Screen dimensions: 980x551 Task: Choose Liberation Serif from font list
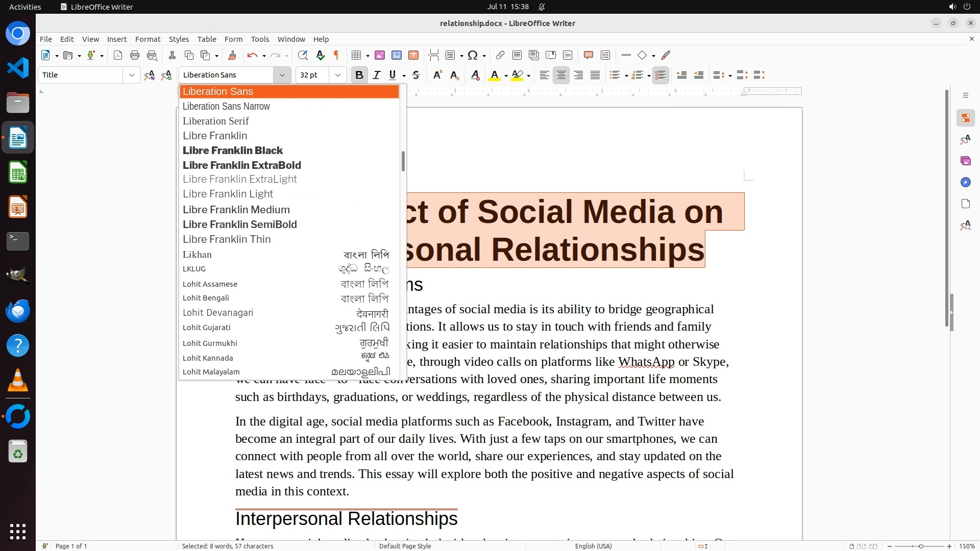point(216,121)
